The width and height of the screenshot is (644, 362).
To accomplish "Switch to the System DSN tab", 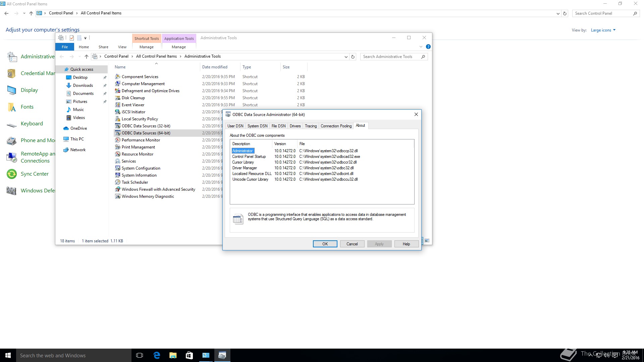I will click(257, 126).
